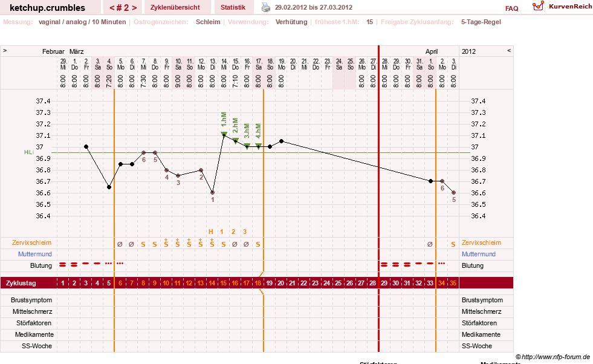Click the S mucus symbol on cycle day 35
Image resolution: width=593 pixels, height=364 pixels.
click(453, 244)
